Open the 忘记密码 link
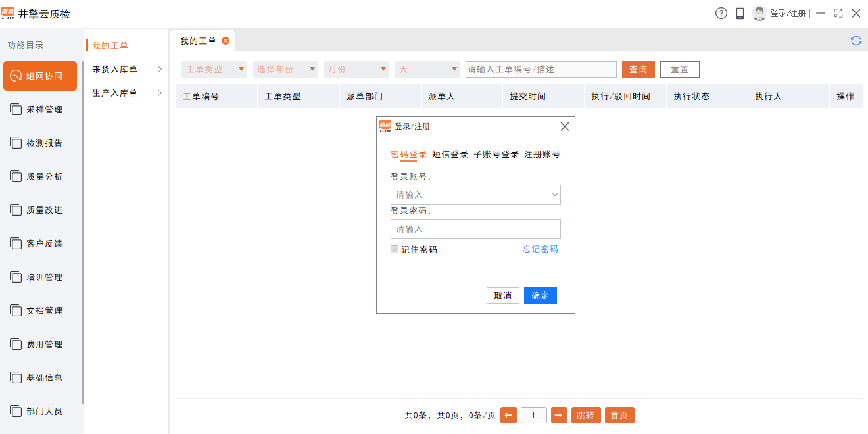Screen dimensions: 868x434 [540, 249]
